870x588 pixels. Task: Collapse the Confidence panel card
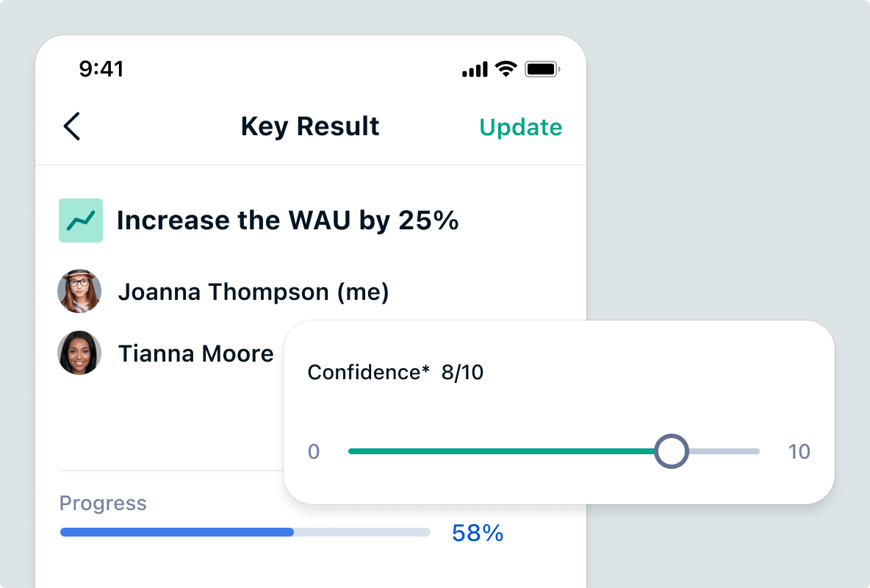click(x=560, y=412)
